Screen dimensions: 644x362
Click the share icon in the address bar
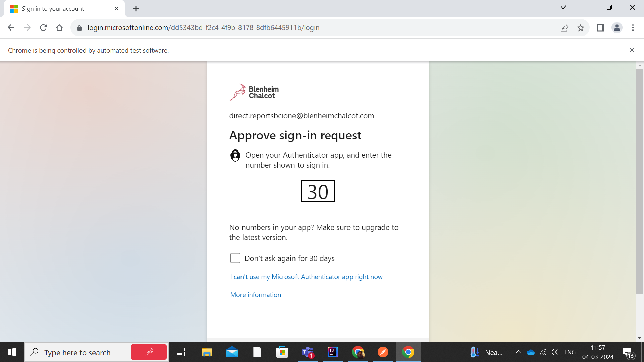(565, 28)
